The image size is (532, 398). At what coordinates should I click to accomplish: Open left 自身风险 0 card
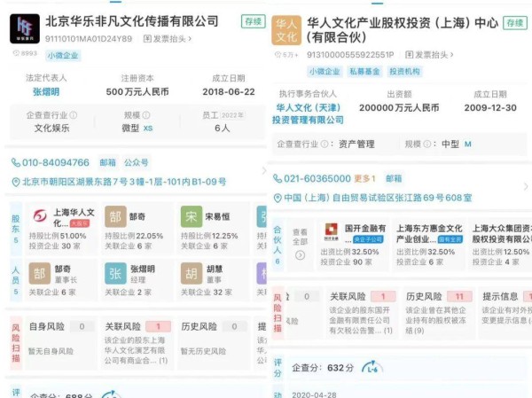click(x=61, y=343)
